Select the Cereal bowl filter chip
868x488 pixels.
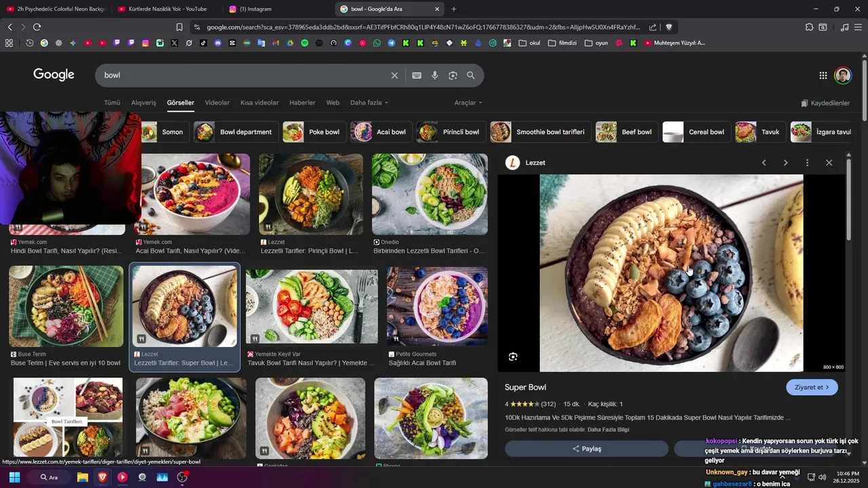(x=696, y=132)
